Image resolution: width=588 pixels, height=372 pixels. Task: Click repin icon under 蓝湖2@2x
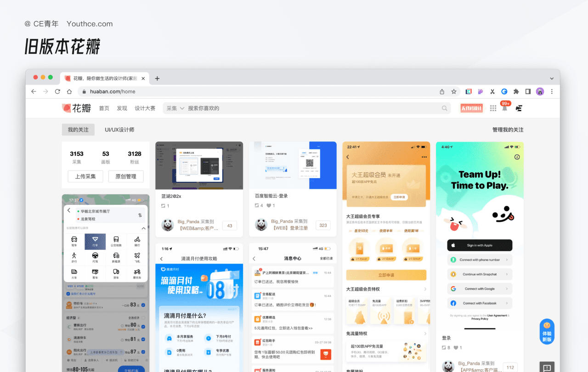coord(163,206)
